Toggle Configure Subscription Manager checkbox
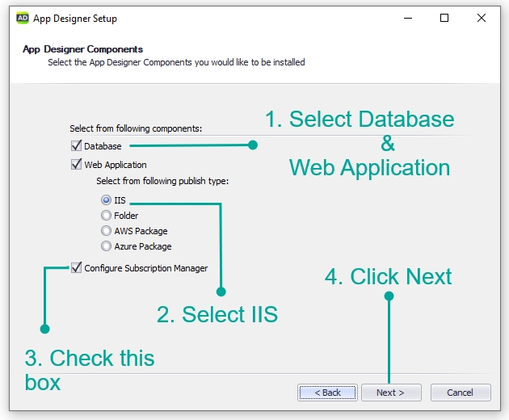 coord(76,268)
